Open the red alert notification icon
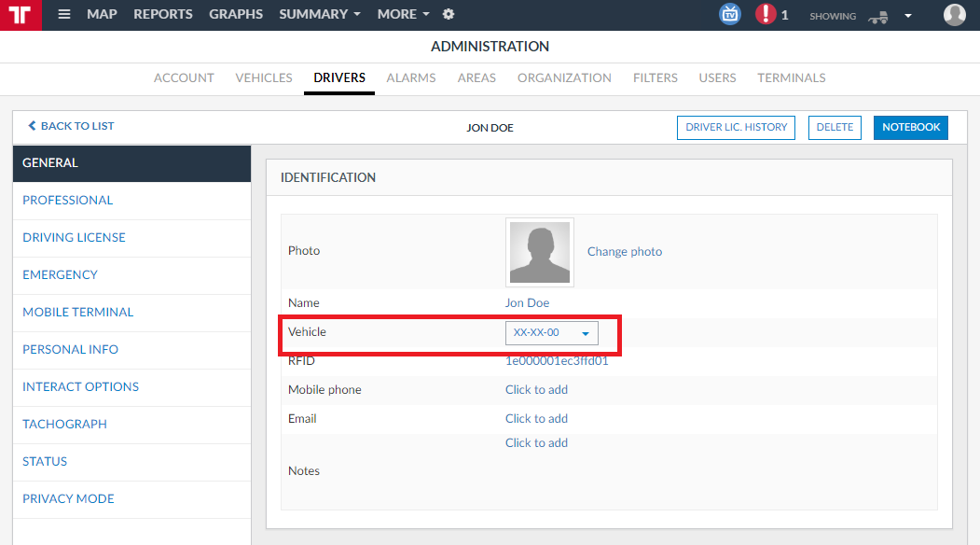 click(765, 14)
